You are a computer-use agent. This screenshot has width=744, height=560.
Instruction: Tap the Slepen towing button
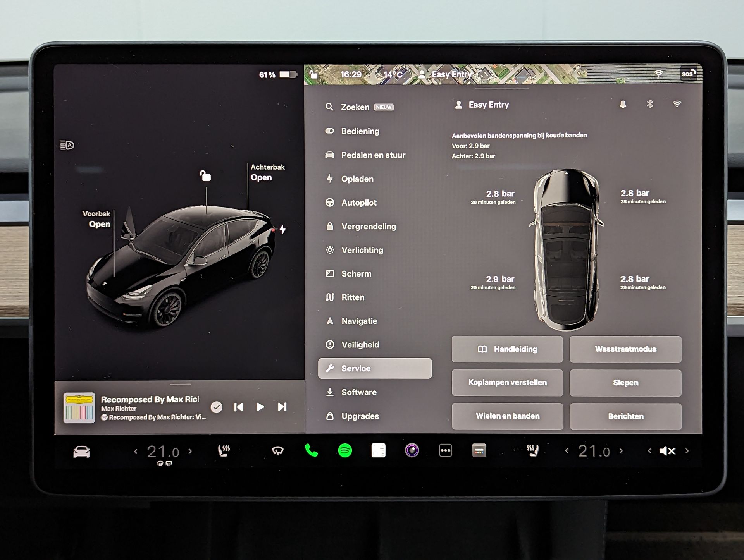625,383
